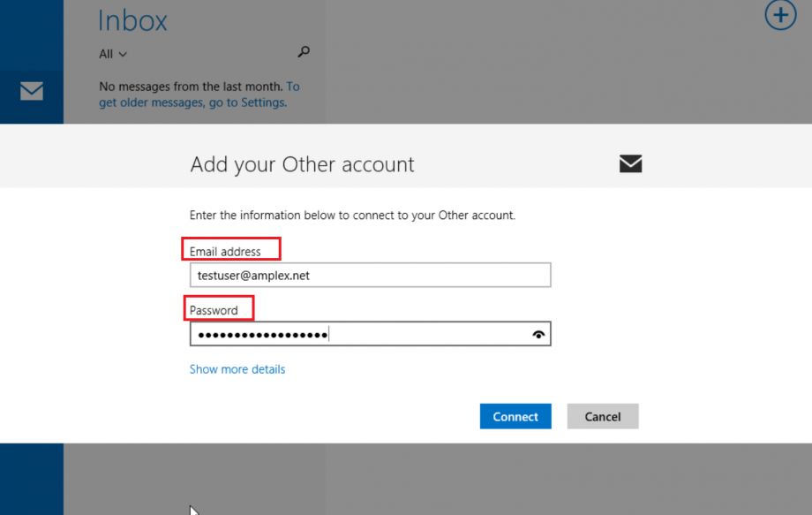Click the Password label
The width and height of the screenshot is (812, 515).
[x=214, y=310]
